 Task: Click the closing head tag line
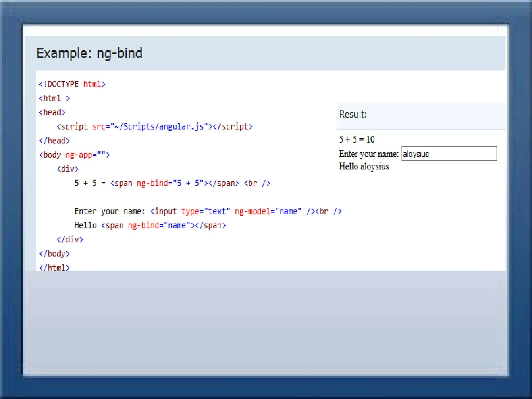pos(54,141)
